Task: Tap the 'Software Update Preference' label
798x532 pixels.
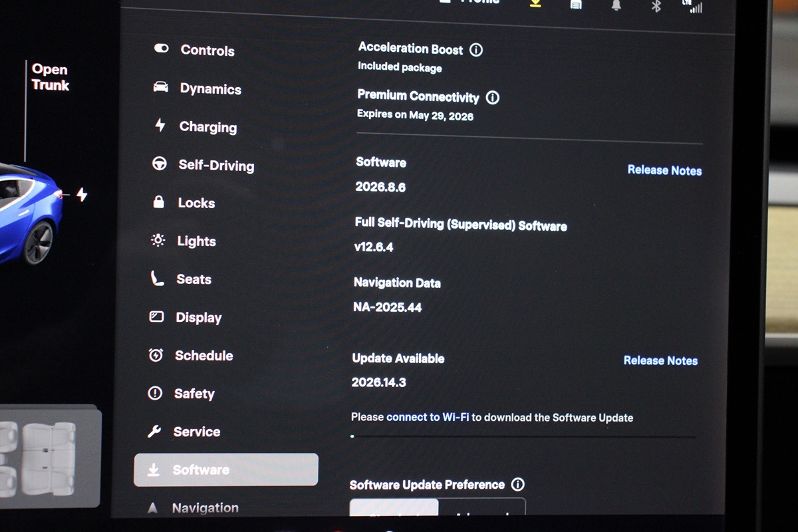Action: coord(427,485)
